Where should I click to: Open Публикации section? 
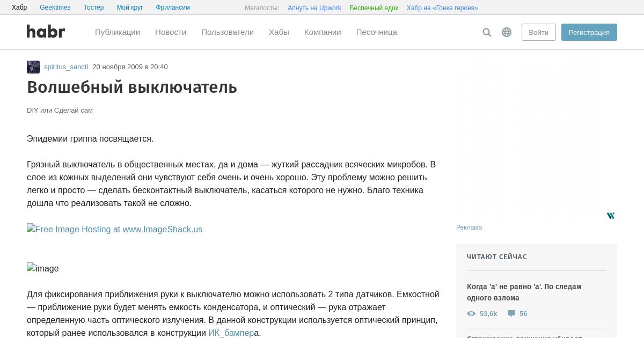pos(118,32)
